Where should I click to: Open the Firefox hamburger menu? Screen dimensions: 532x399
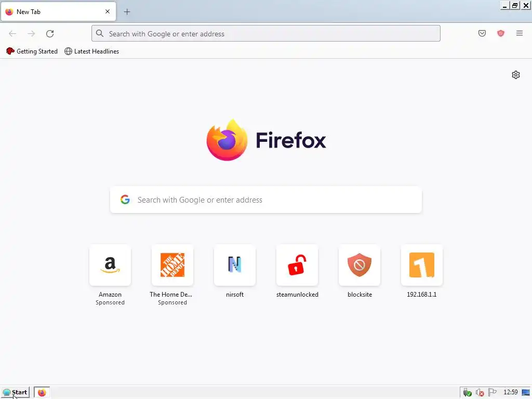point(519,33)
